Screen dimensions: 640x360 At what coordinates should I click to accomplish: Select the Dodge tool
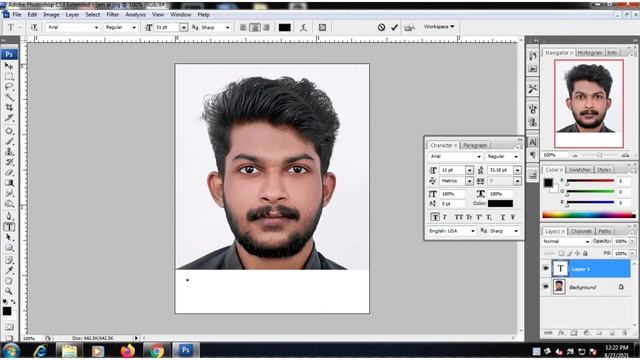pos(9,204)
